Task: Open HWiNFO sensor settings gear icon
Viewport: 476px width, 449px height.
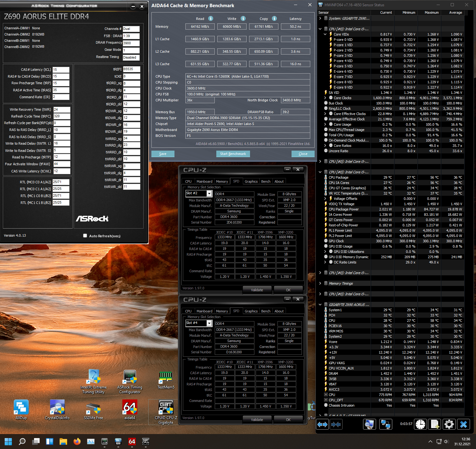Action: (449, 424)
